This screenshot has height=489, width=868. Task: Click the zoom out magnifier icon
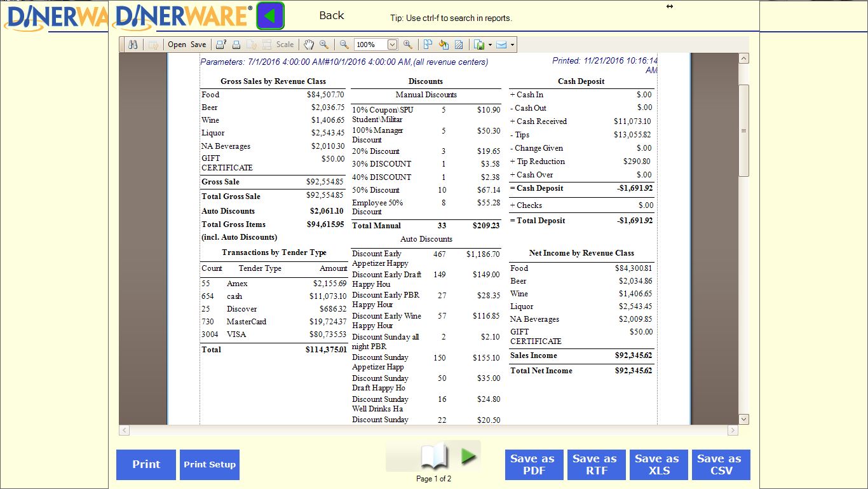[343, 45]
